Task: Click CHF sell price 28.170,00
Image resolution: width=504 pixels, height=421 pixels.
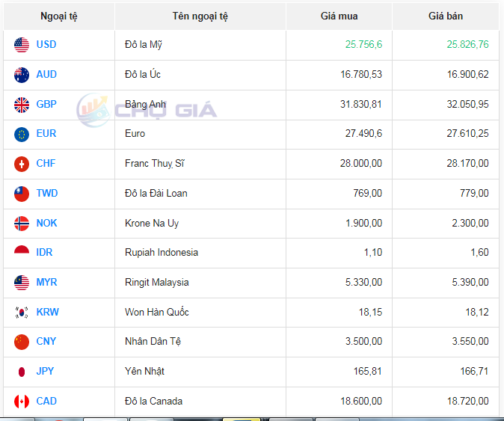Action: coord(467,163)
